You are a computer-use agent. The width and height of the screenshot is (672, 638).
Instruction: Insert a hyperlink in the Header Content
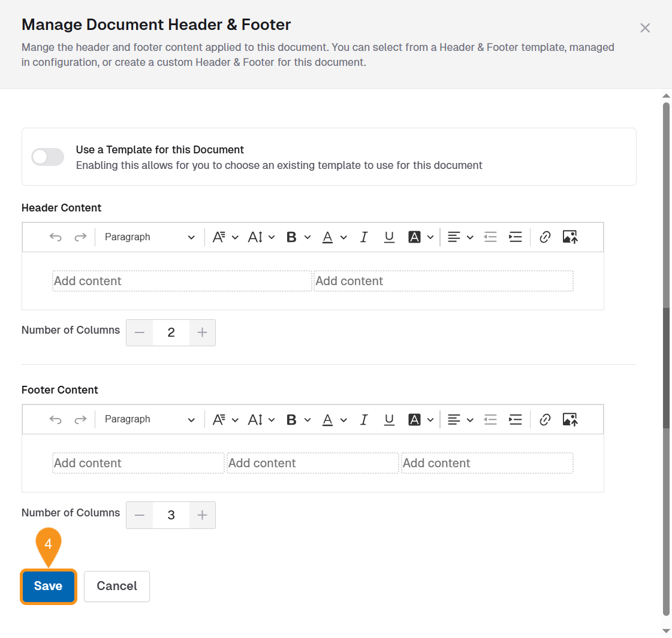[545, 237]
